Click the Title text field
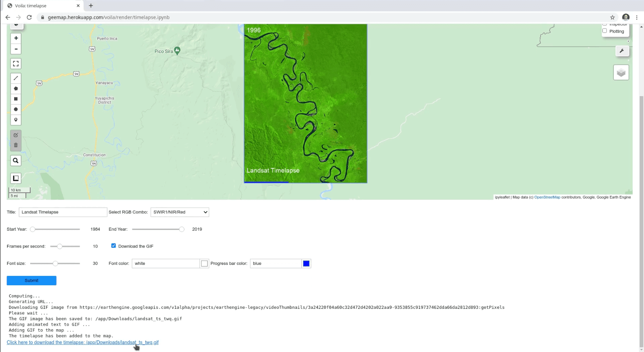The image size is (644, 352). (x=63, y=212)
